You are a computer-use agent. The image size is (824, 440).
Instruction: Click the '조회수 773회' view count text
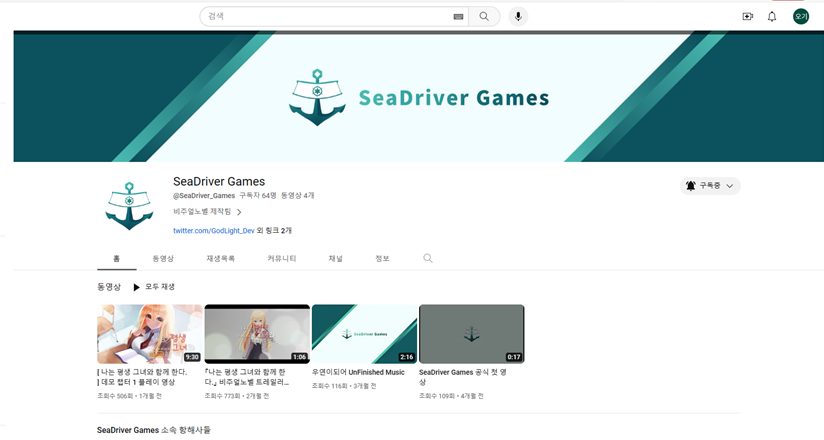click(x=222, y=396)
